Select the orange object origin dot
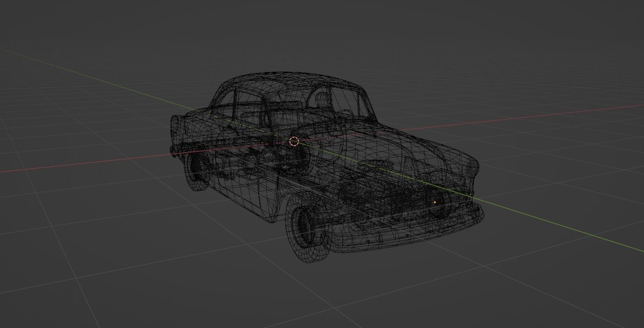 (x=435, y=202)
